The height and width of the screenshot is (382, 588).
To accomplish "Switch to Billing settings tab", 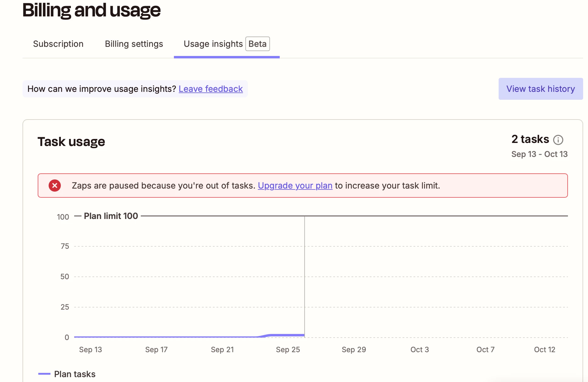I will 134,44.
